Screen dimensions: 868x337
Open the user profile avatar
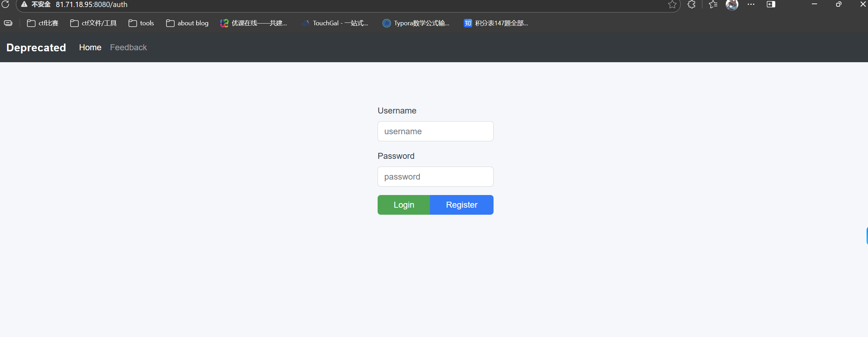click(x=732, y=5)
